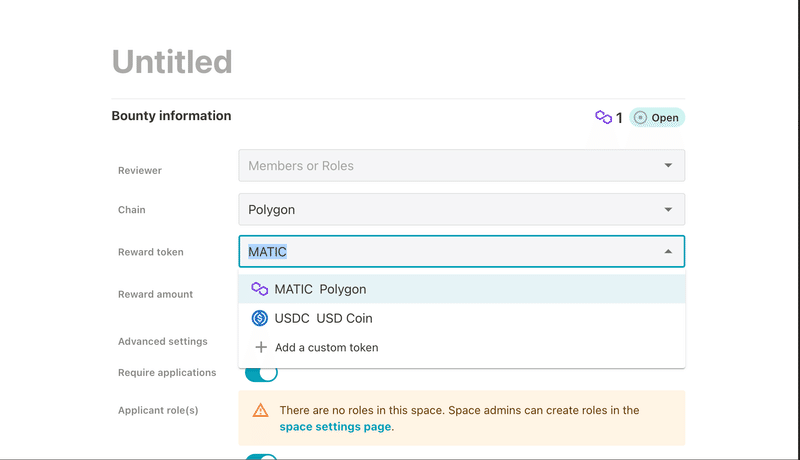Click the orange warning triangle icon
800x460 pixels.
pos(260,410)
